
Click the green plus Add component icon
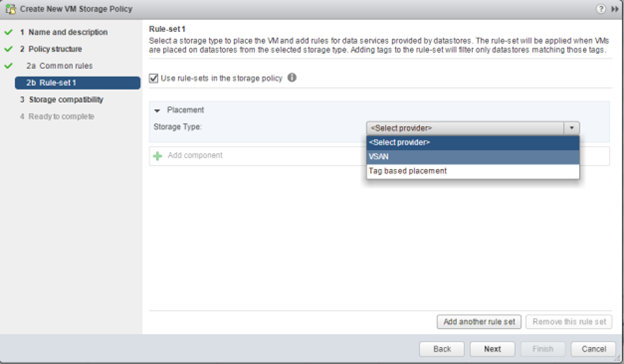pos(158,156)
